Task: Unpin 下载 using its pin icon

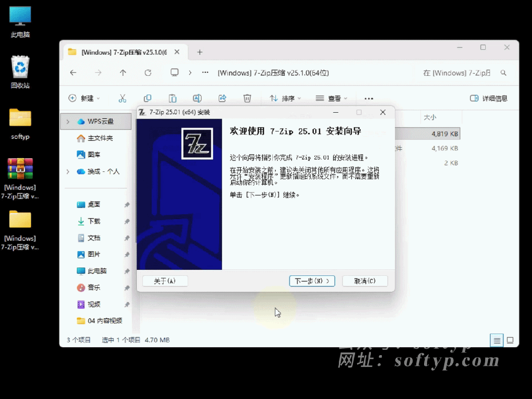Action: (127, 221)
